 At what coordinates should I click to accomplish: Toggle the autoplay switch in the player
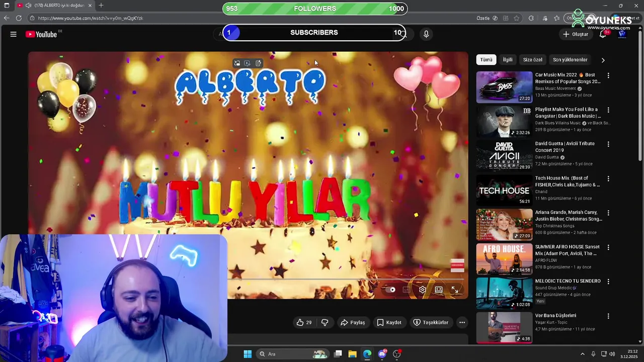click(x=390, y=290)
